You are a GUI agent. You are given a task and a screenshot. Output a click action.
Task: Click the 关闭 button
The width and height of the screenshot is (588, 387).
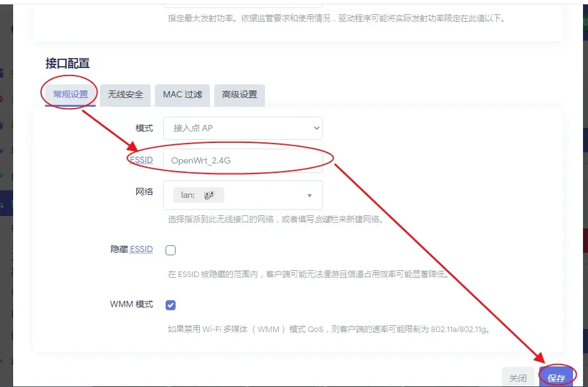tap(518, 378)
